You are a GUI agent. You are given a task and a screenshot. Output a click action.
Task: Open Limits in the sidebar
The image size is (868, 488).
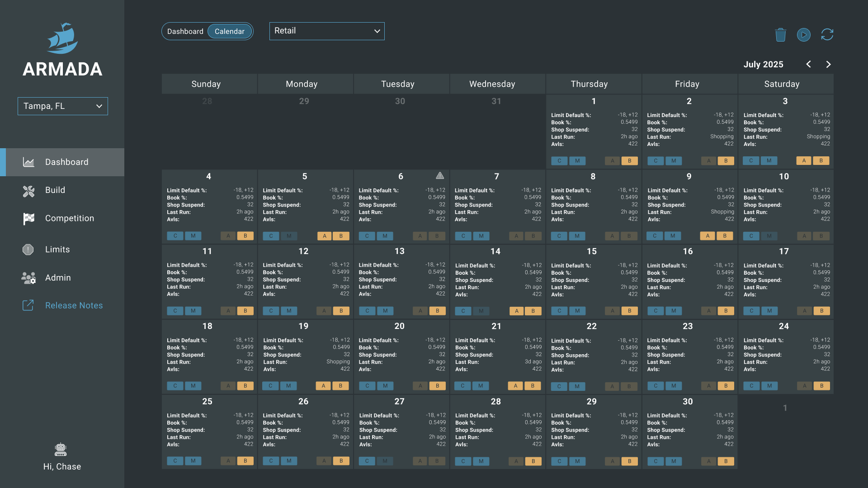(x=57, y=249)
